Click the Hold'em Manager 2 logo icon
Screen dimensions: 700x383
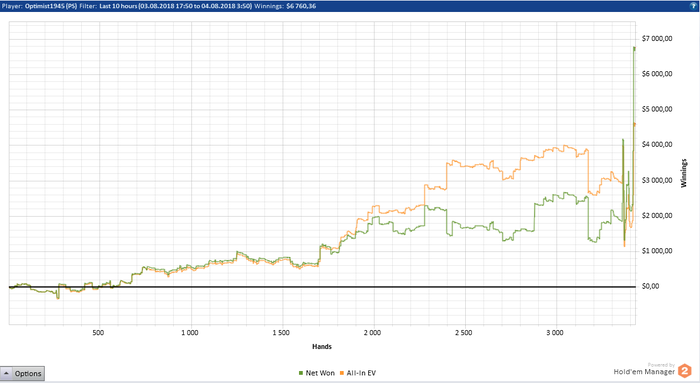pos(685,371)
